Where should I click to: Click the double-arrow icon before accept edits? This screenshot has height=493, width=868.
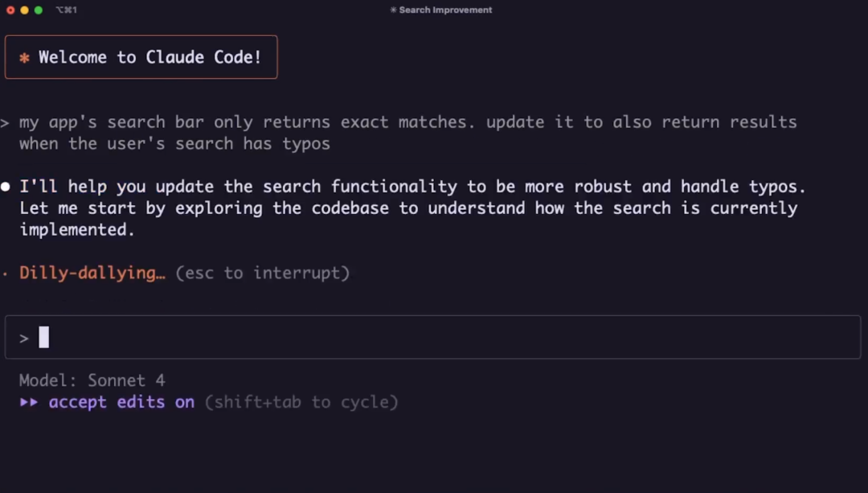click(29, 402)
